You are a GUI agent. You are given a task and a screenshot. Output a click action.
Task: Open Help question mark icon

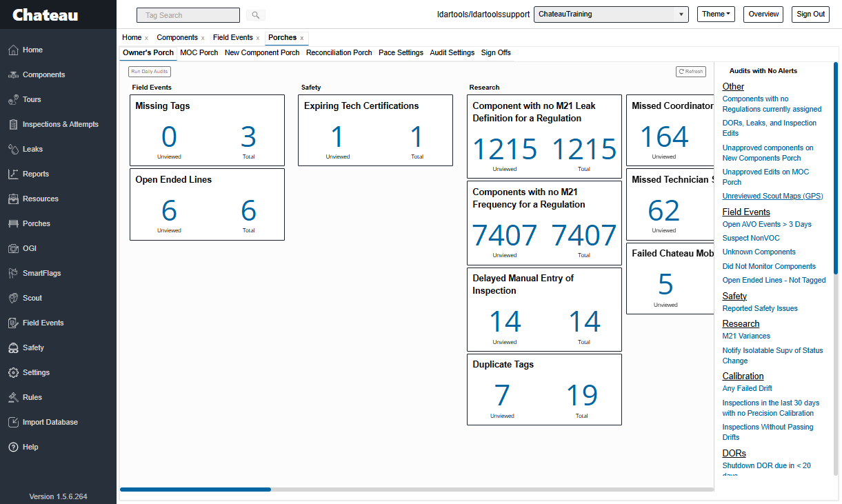pyautogui.click(x=13, y=447)
